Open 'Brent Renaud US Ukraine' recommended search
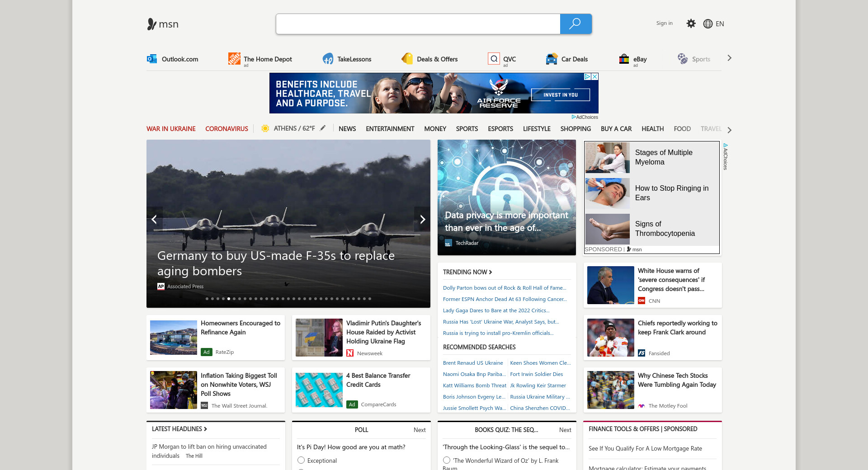868x470 pixels. tap(473, 363)
